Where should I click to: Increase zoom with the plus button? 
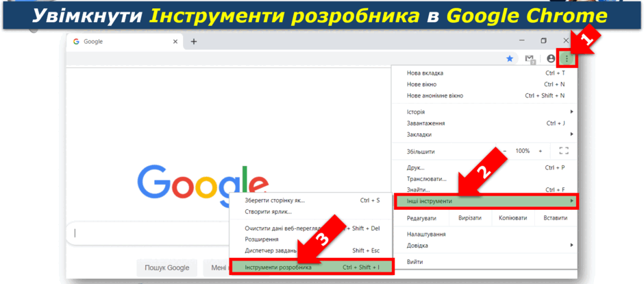coord(541,151)
